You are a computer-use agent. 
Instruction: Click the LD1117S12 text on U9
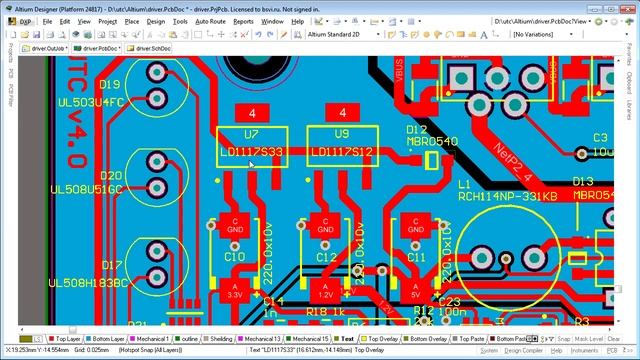pos(342,152)
